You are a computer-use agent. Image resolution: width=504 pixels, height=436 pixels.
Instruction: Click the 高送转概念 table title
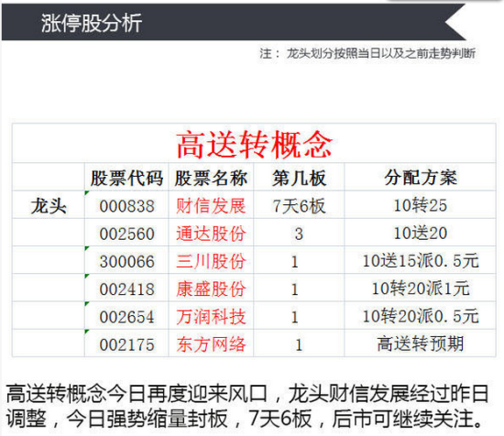pyautogui.click(x=254, y=145)
